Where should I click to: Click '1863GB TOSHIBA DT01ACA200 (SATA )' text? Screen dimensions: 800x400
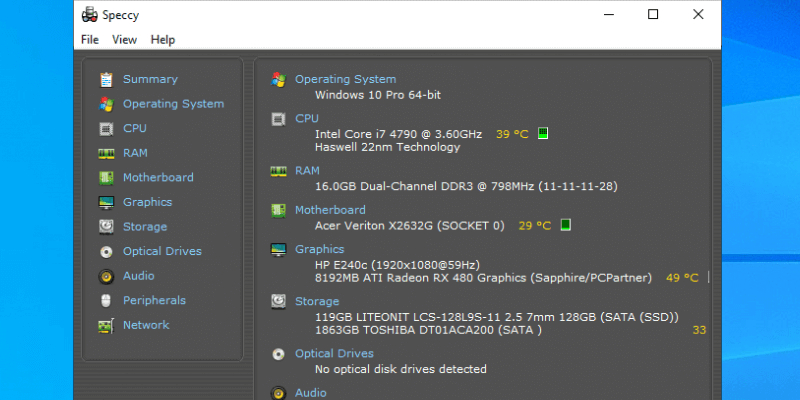[x=428, y=331]
